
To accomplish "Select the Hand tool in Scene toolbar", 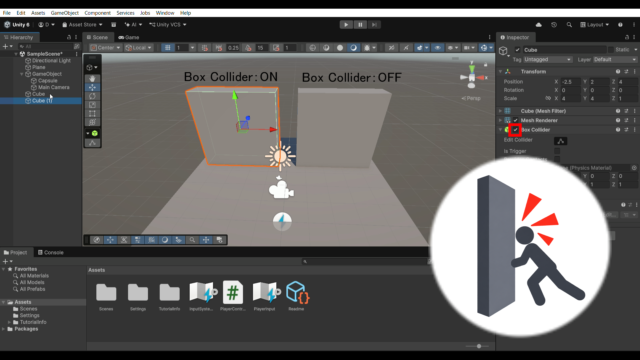I will tap(92, 78).
